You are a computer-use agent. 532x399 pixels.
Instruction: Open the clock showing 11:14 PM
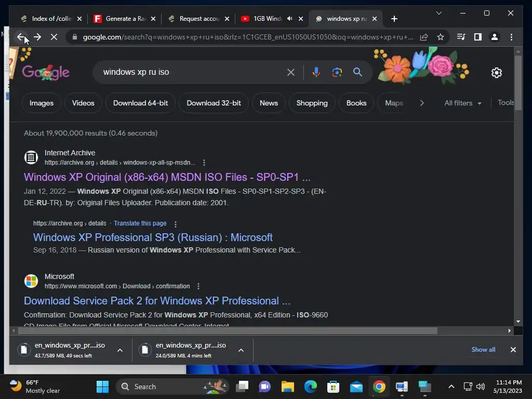508,387
